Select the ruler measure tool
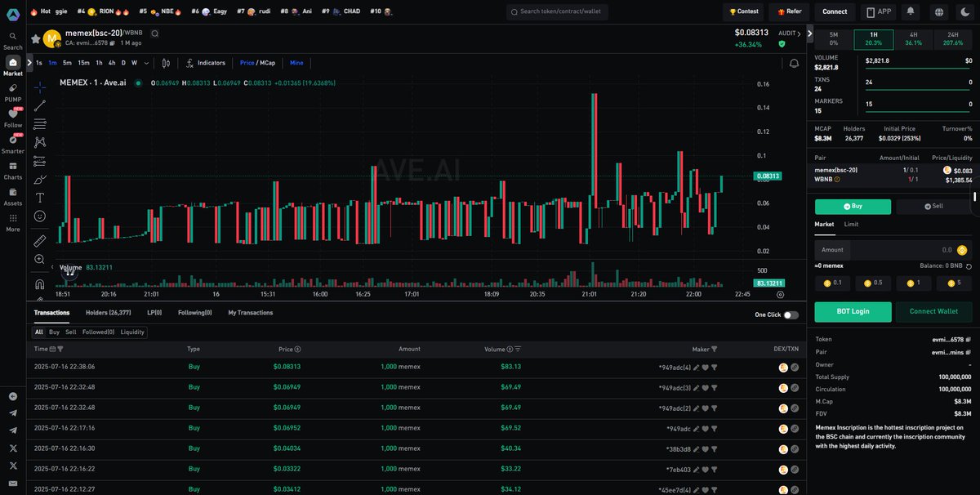Screen dimensions: 980x495 (39, 241)
